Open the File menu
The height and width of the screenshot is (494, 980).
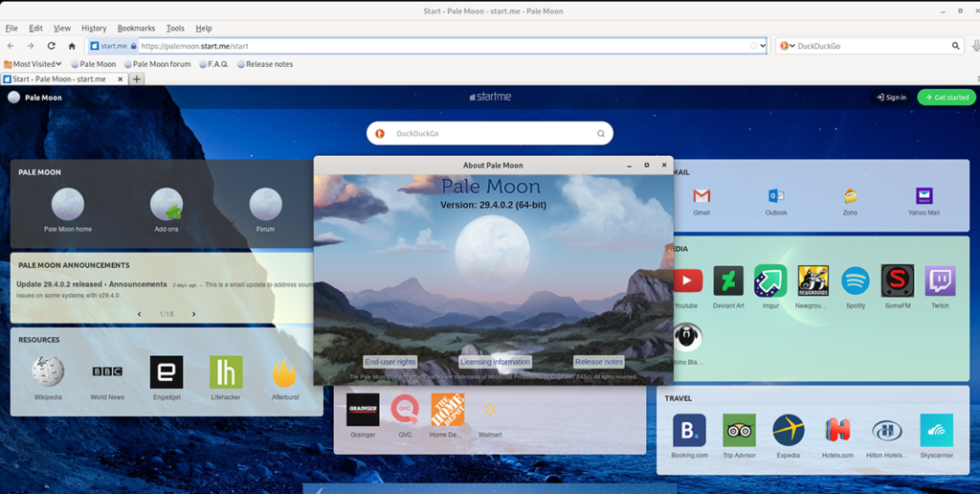click(x=11, y=28)
